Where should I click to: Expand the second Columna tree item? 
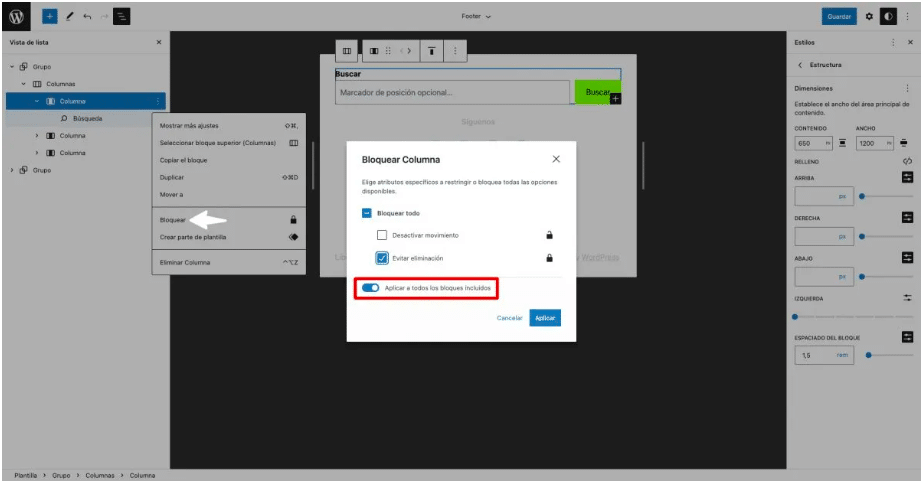click(36, 136)
